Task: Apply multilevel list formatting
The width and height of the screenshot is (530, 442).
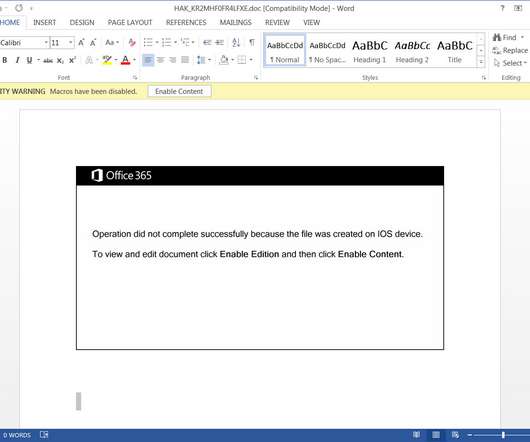Action: click(x=185, y=43)
